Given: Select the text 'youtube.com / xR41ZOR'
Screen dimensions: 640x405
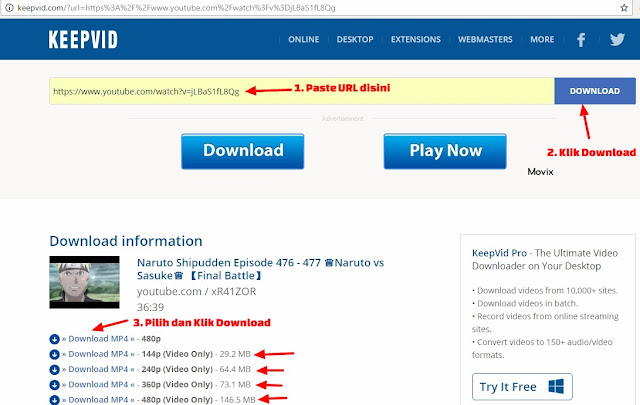Looking at the screenshot, I should (x=196, y=292).
